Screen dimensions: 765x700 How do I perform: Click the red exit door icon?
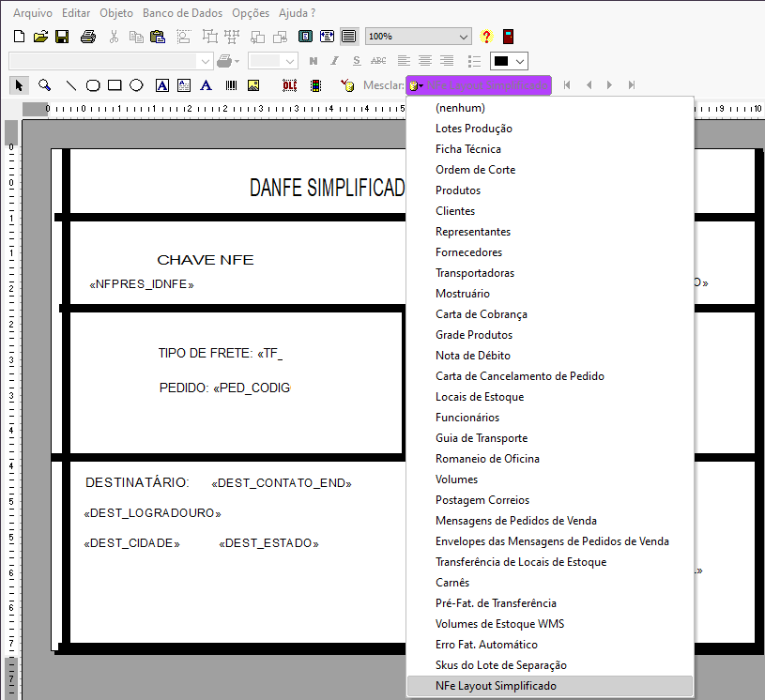[508, 37]
